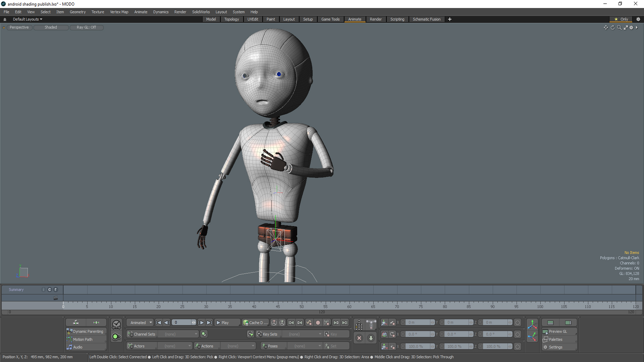Open the Dynamics menu

pos(161,12)
